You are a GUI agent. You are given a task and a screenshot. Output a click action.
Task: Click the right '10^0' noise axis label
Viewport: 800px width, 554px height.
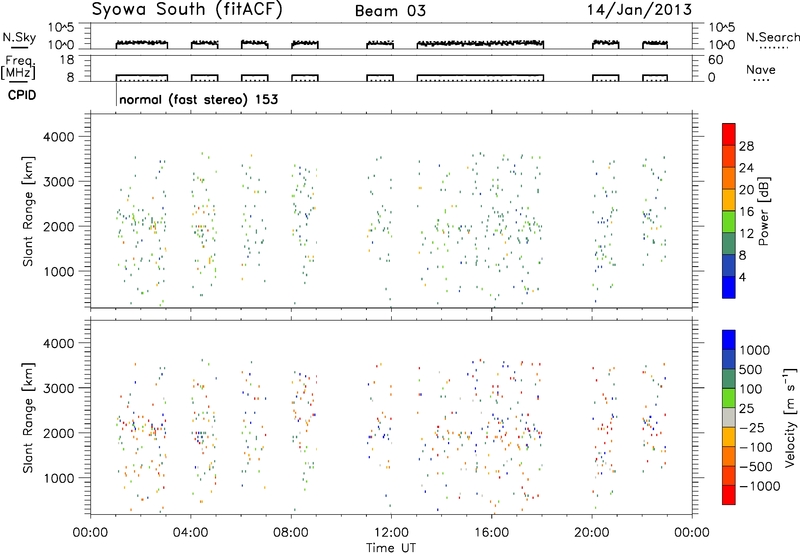[722, 45]
